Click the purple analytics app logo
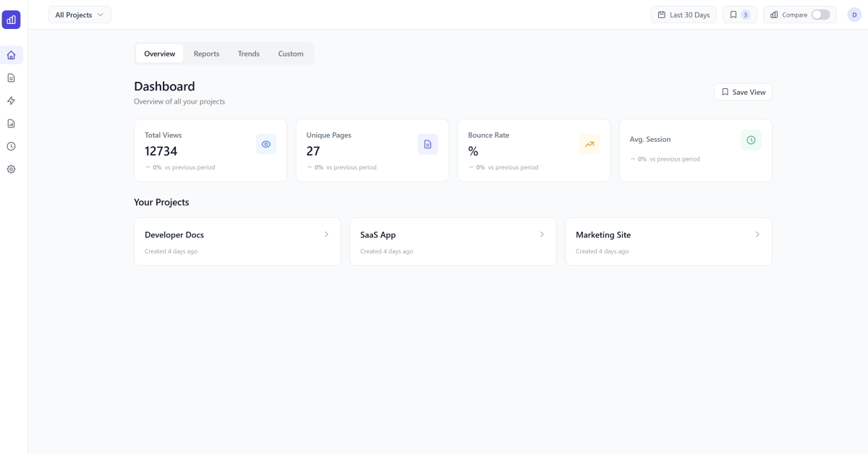Viewport: 868px width, 454px height. pyautogui.click(x=11, y=20)
